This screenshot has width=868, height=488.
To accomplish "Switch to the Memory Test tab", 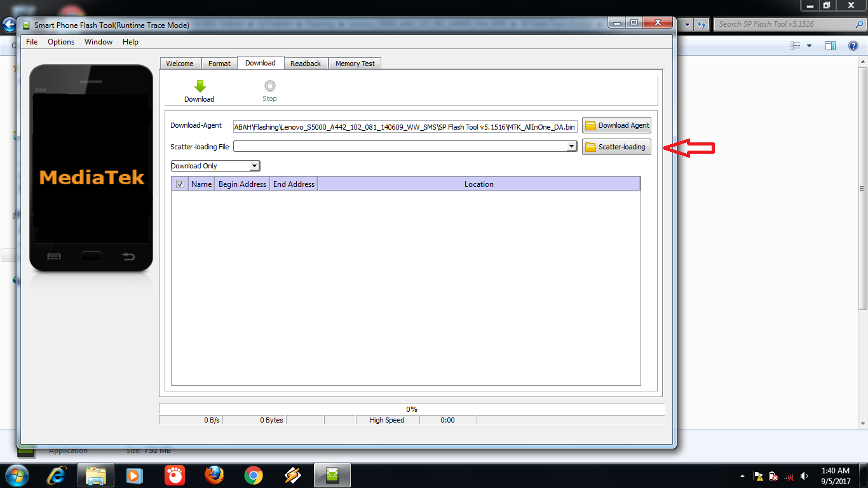I will coord(355,63).
